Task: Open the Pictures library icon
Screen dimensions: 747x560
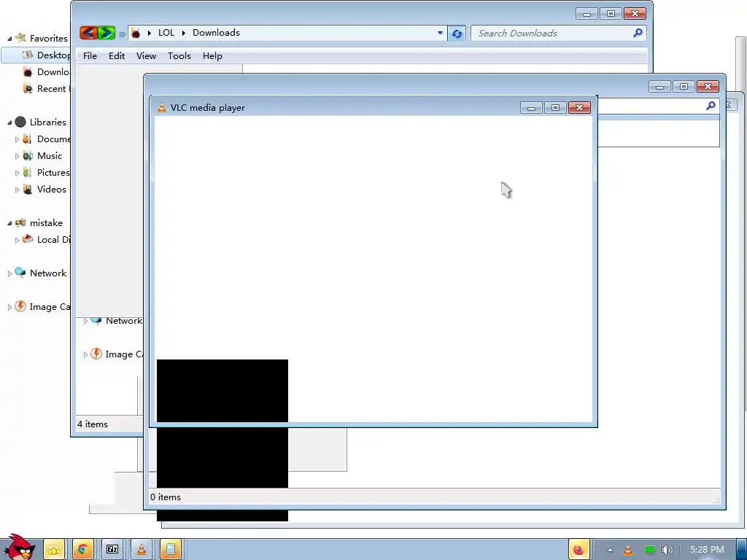Action: (x=28, y=172)
